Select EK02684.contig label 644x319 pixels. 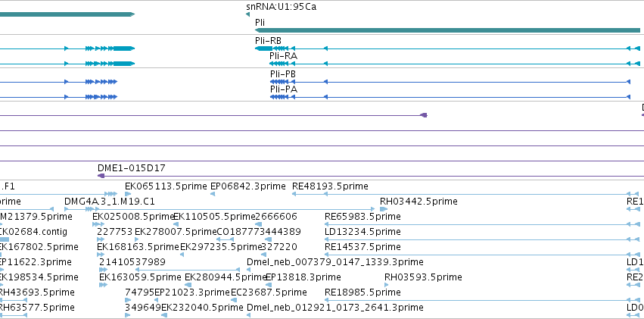[33, 232]
